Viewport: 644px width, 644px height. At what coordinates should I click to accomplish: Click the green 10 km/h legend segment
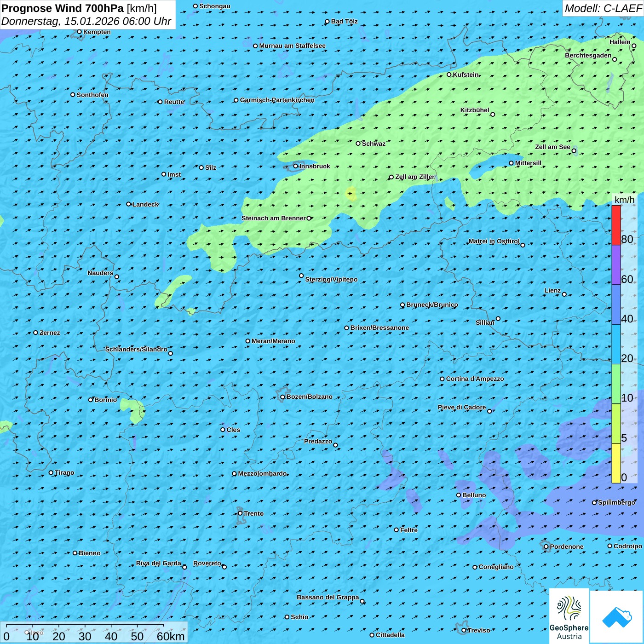[x=616, y=384]
